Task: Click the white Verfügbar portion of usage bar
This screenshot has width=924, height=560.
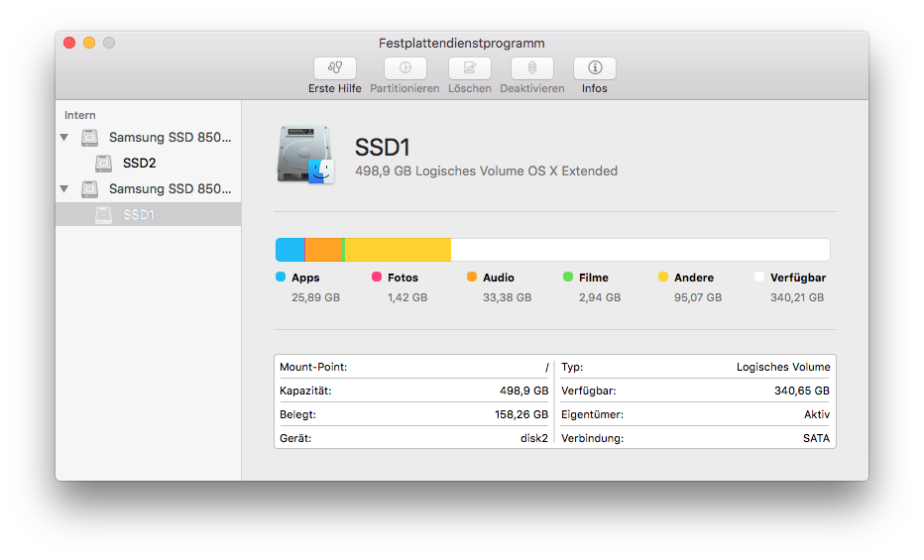Action: point(640,250)
